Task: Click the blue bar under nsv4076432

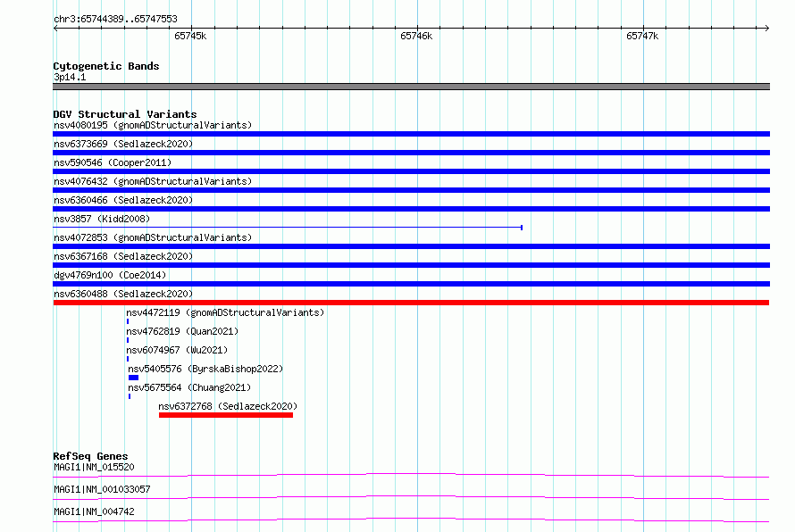Action: click(411, 190)
